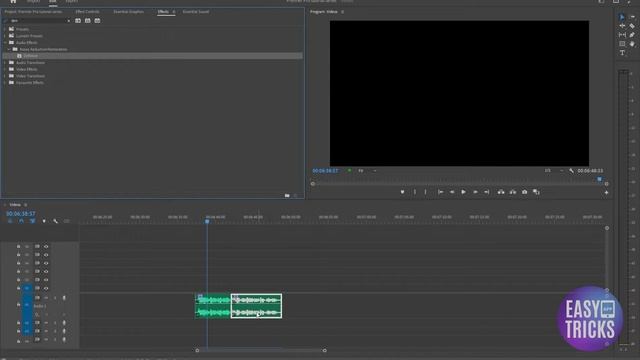The image size is (640, 360).
Task: Switch to the Essential Graphics tab
Action: coord(129,11)
